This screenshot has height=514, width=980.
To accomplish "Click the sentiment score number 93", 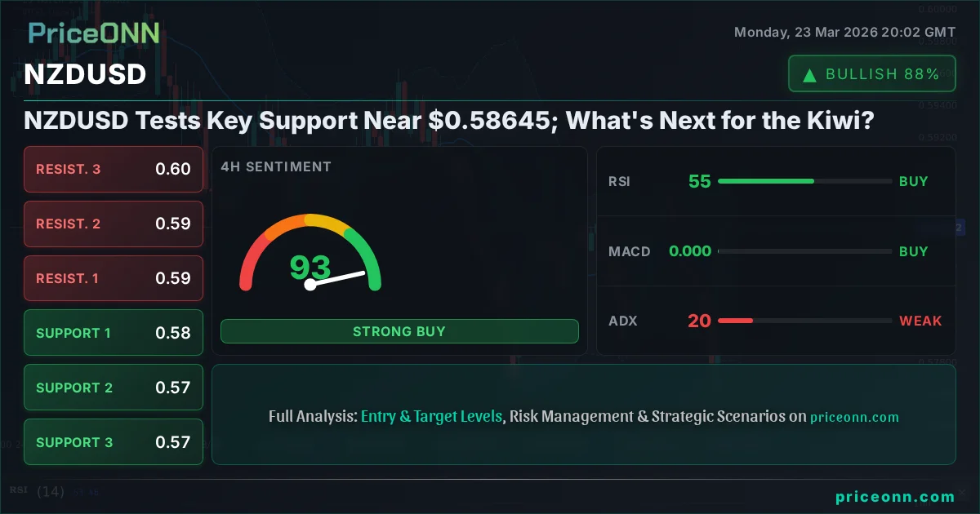I will pos(310,267).
